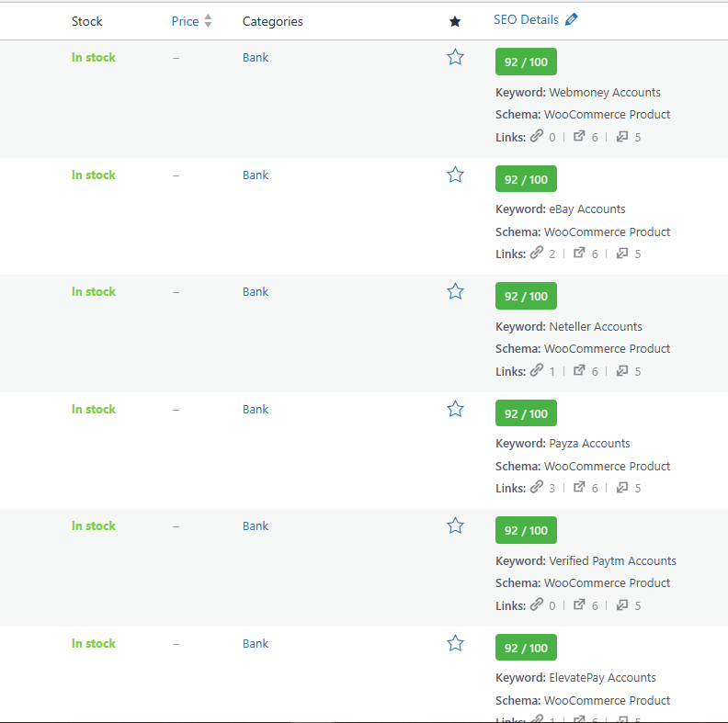
Task: Click featured star in Payza Accounts row
Action: (455, 409)
